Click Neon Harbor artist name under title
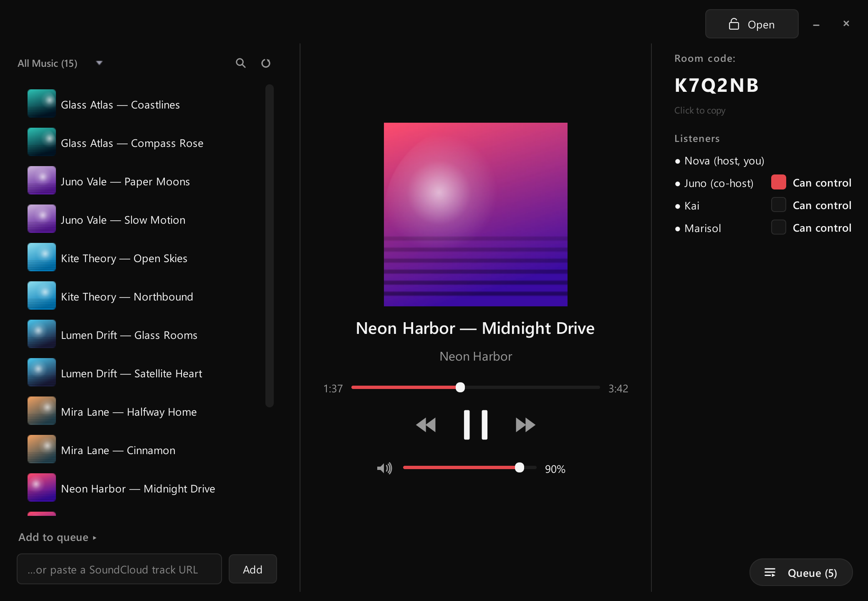Screen dimensions: 868x601 476,356
